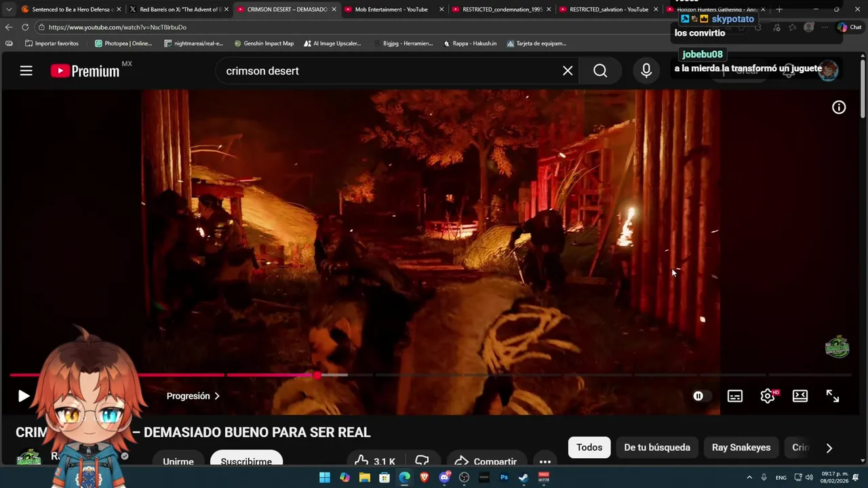The image size is (868, 488).
Task: Open Genshin Impact Map bookmark
Action: point(264,43)
